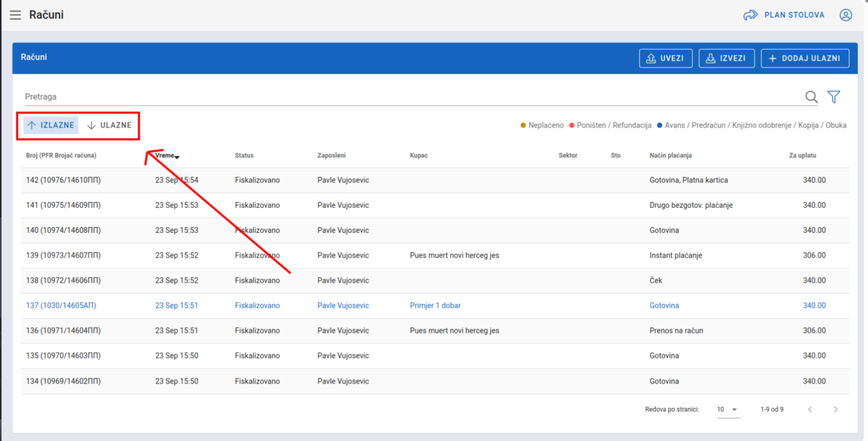Screen dimensions: 868x441
Task: Sort by the Sektor column header
Action: click(x=568, y=156)
